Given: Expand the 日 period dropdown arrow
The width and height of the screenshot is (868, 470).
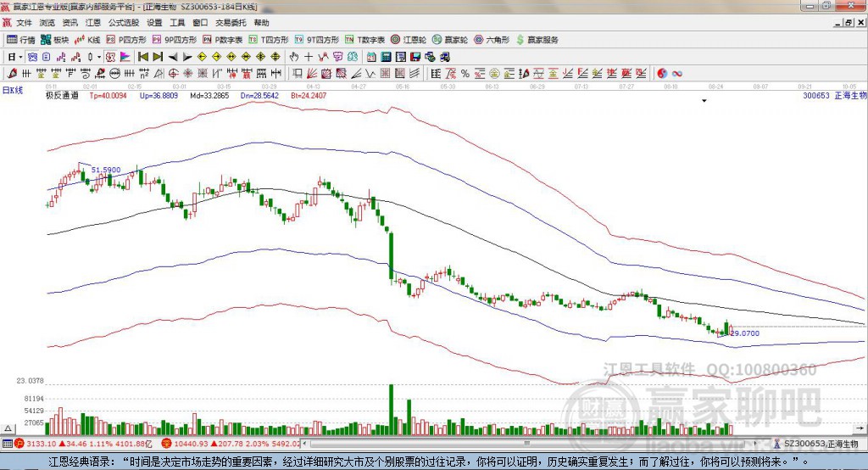Looking at the screenshot, I should click(x=20, y=57).
